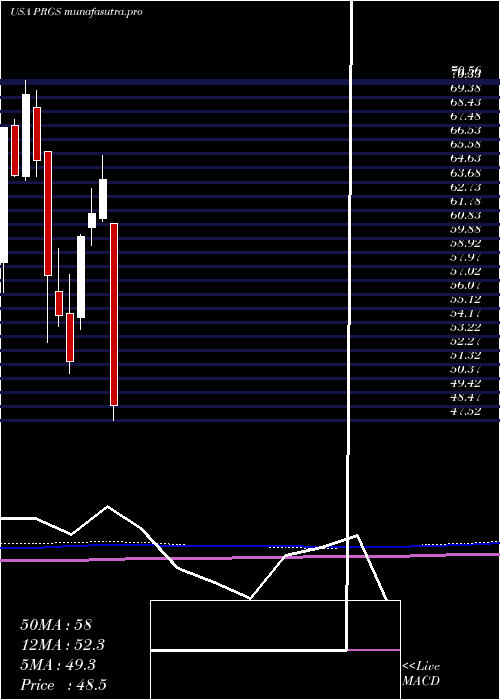Click the 62.73 price axis label
This screenshot has height=700, width=500.
point(465,187)
